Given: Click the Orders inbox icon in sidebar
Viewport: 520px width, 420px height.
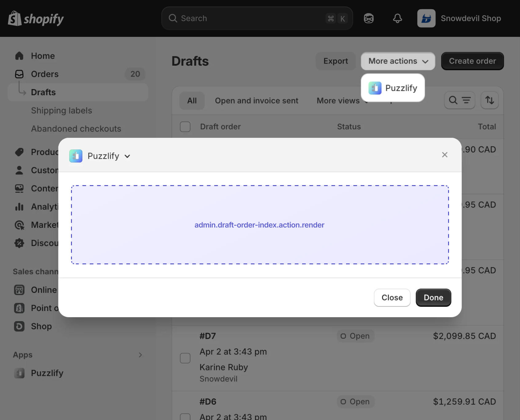Looking at the screenshot, I should [x=19, y=74].
